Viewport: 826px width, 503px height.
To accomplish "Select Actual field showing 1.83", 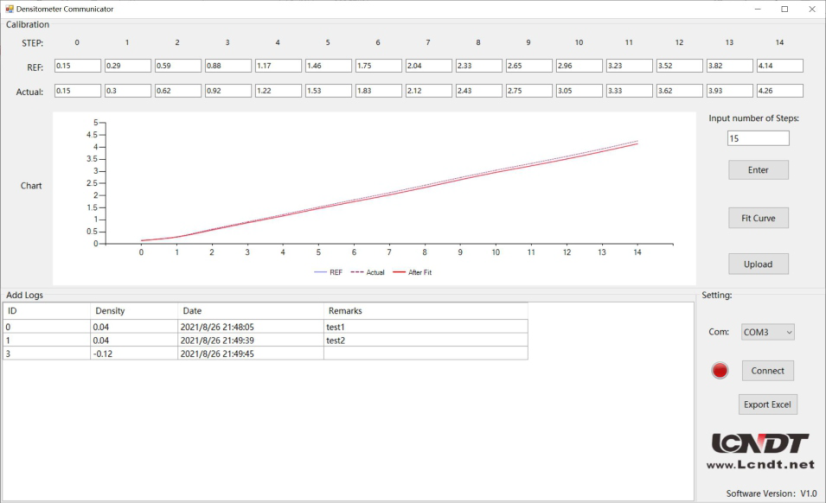I will [x=378, y=91].
